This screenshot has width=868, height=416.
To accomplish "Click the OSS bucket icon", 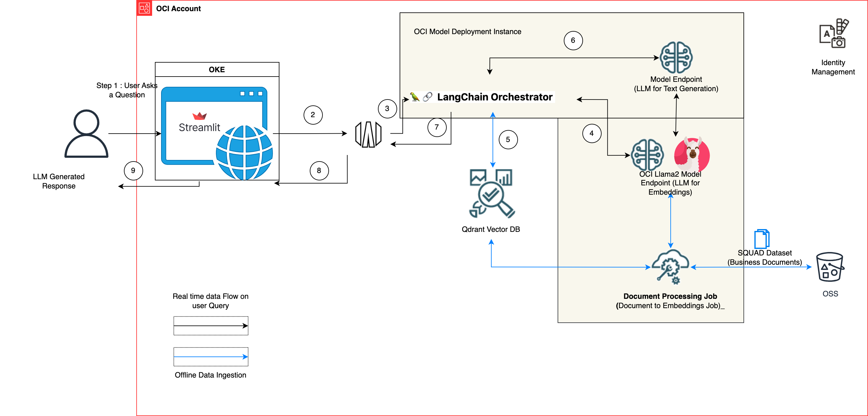I will tap(830, 267).
